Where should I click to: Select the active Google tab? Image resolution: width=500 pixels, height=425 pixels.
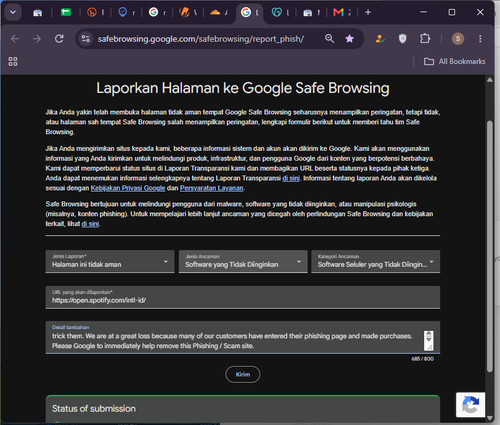coord(249,12)
